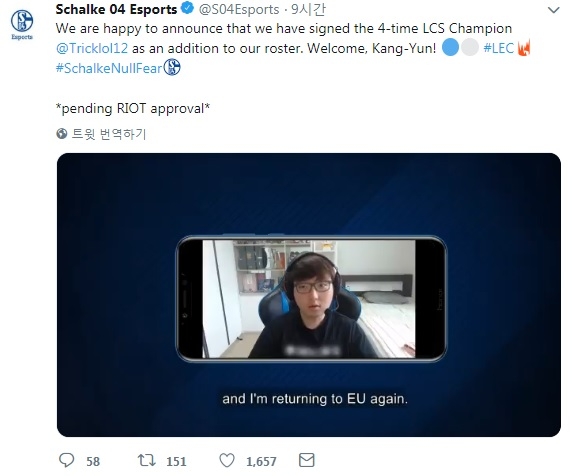Retweet using the retweet arrows icon

tap(146, 460)
